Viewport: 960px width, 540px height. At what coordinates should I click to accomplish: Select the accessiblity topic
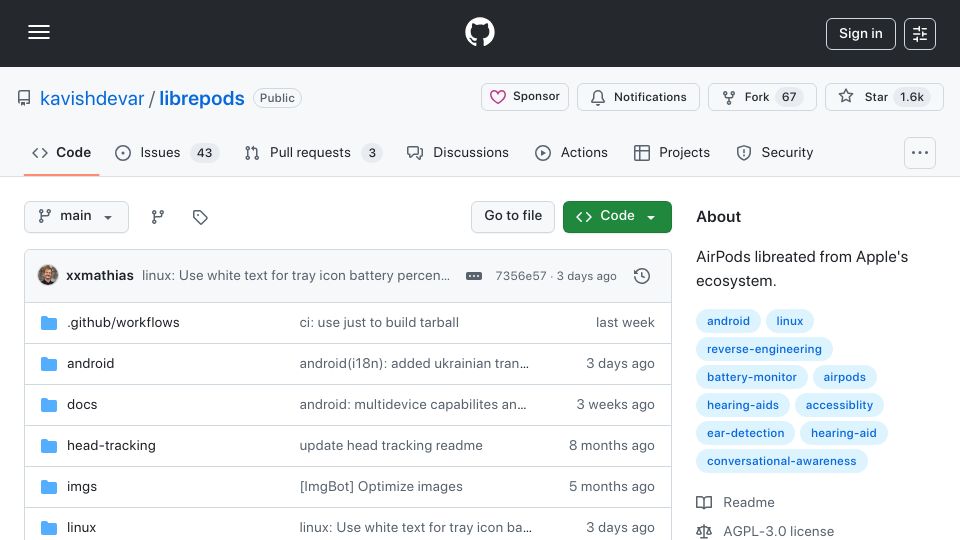click(839, 405)
